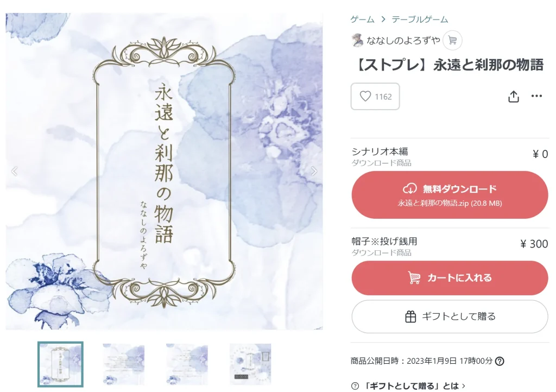Click the ギフトとして贈る button
This screenshot has width=556, height=392.
coord(450,317)
